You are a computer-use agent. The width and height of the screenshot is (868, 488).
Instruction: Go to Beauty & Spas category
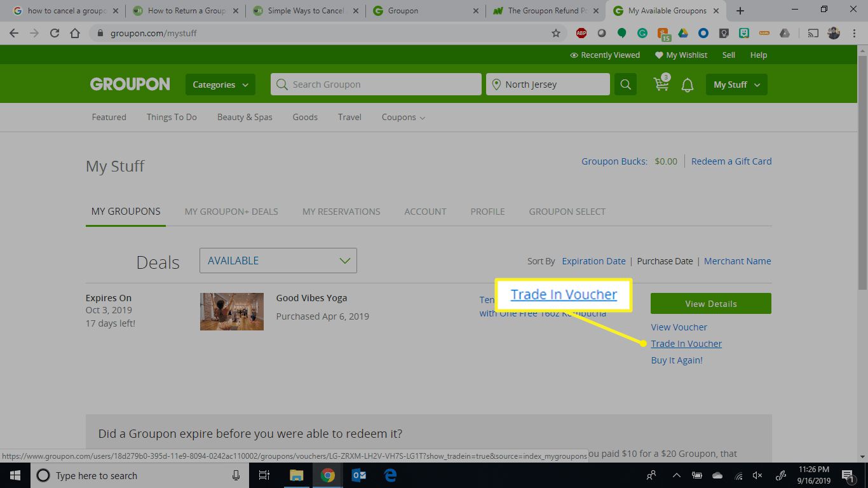coord(245,117)
